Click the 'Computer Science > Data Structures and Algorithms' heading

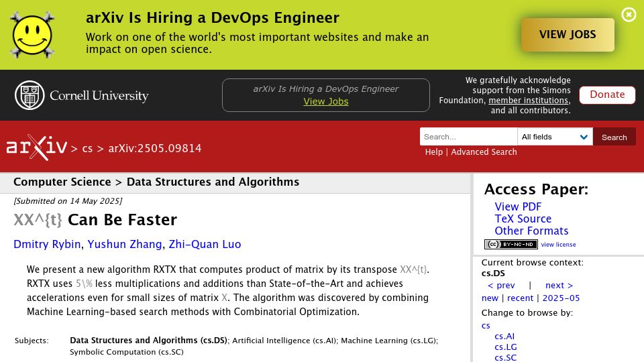pyautogui.click(x=156, y=182)
